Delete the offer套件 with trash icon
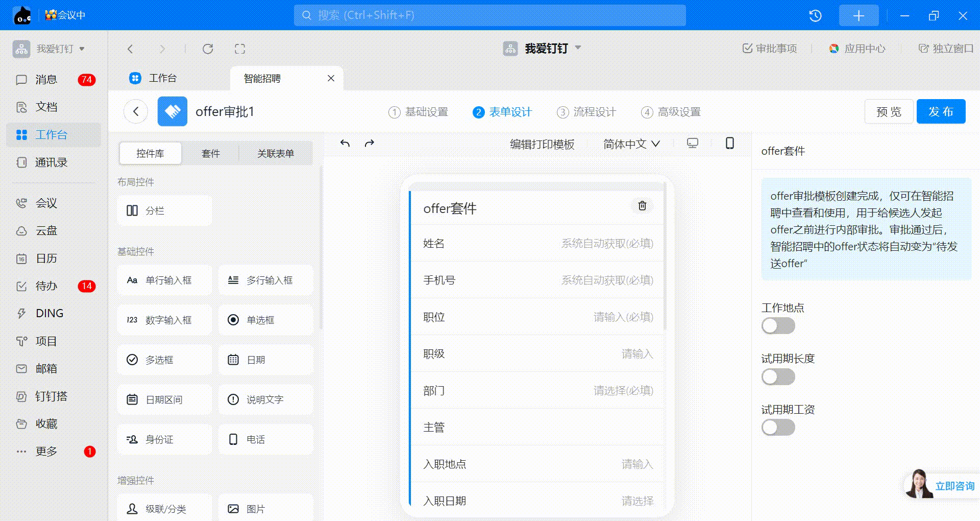This screenshot has height=521, width=980. coord(642,205)
